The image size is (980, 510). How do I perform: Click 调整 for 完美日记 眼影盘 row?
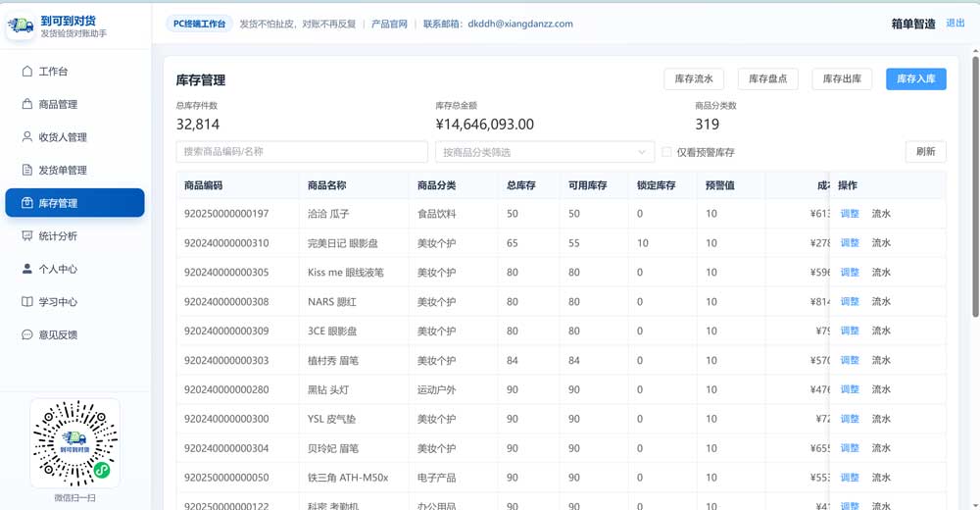850,243
